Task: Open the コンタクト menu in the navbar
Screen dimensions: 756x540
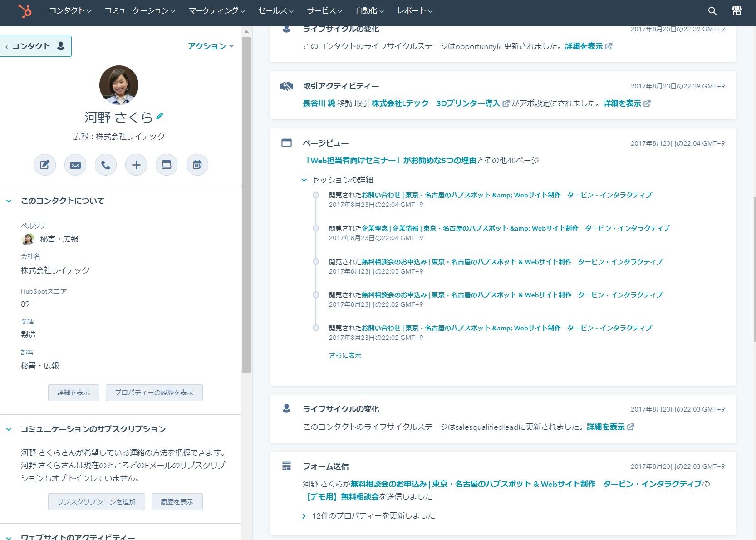Action: [x=70, y=11]
